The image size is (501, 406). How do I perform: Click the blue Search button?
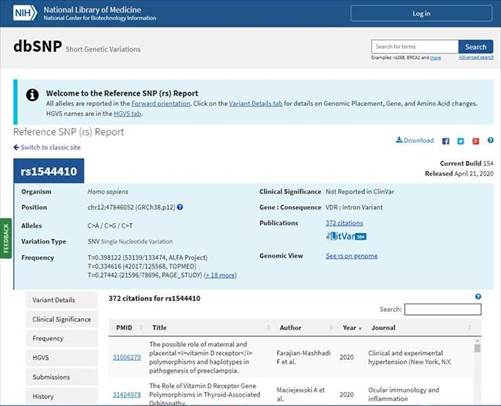coord(476,47)
